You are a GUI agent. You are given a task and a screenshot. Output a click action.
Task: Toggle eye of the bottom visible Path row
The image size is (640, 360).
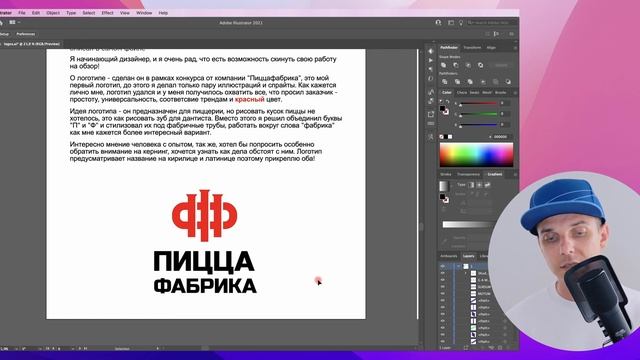[x=443, y=341]
